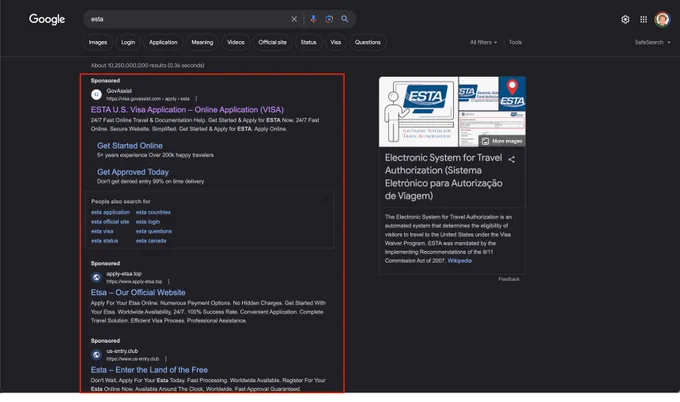
Task: Click More images button on ESTA thumbnails
Action: (x=502, y=141)
